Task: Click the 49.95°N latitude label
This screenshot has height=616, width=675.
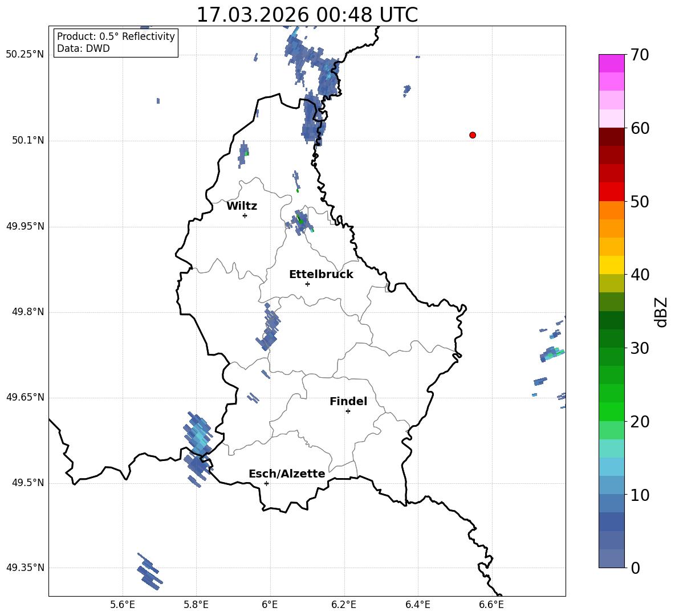Action: [25, 226]
